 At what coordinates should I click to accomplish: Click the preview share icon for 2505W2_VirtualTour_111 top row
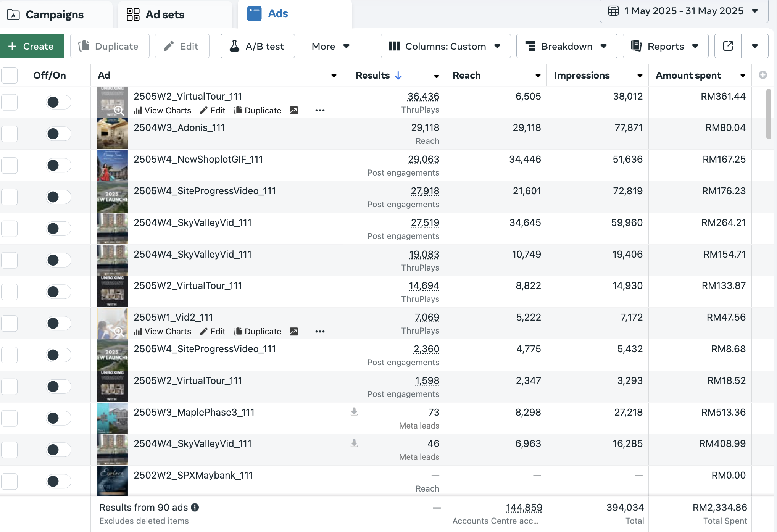click(294, 110)
